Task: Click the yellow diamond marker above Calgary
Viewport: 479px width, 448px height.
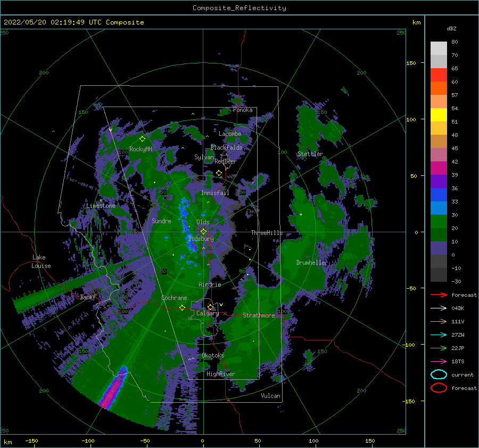Action: [x=210, y=307]
